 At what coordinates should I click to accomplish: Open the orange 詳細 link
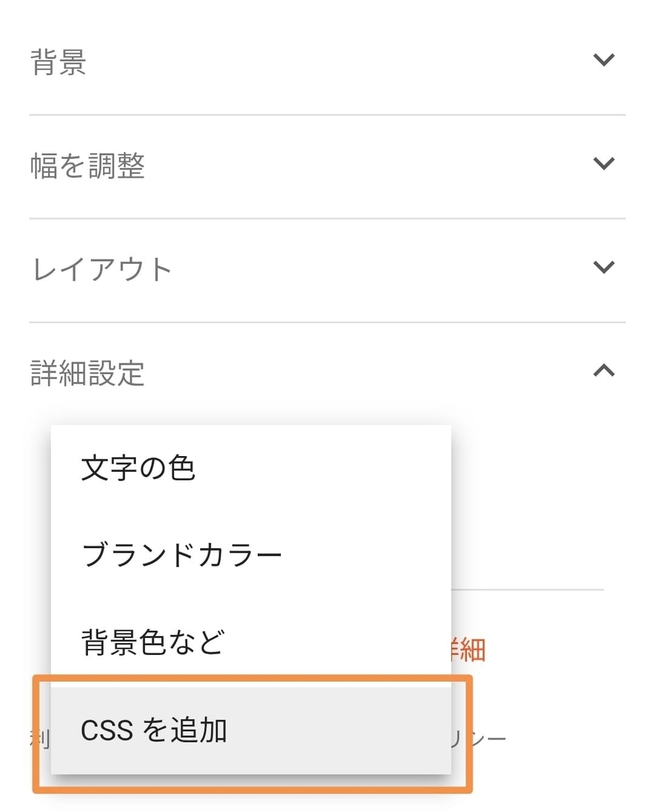click(469, 650)
